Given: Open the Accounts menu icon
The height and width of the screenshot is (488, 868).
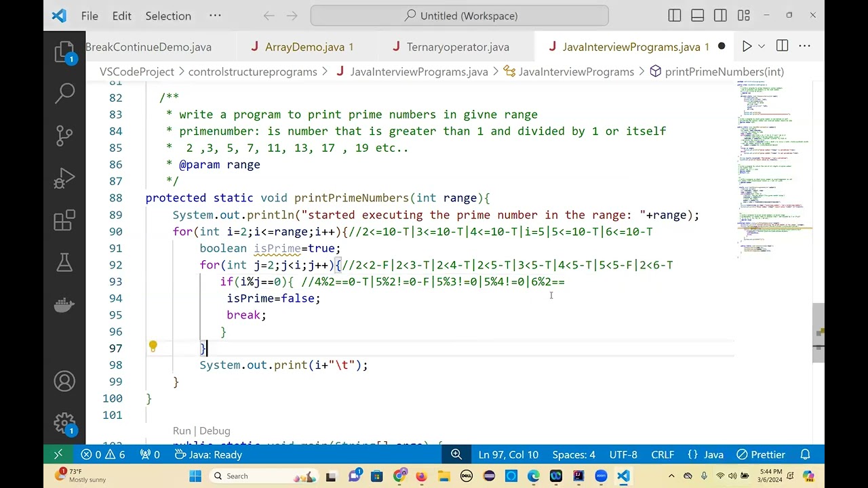Looking at the screenshot, I should [64, 382].
